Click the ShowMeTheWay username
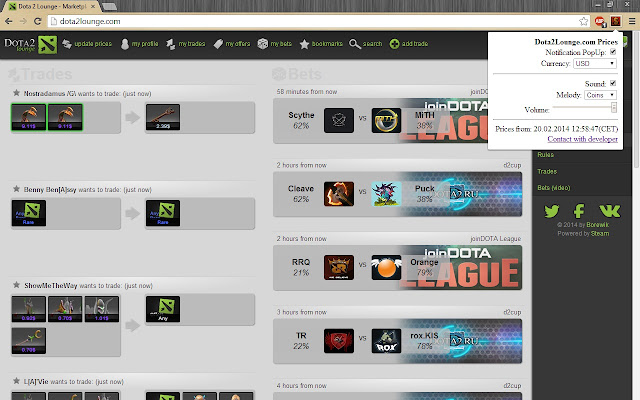This screenshot has width=640, height=400. [x=51, y=285]
